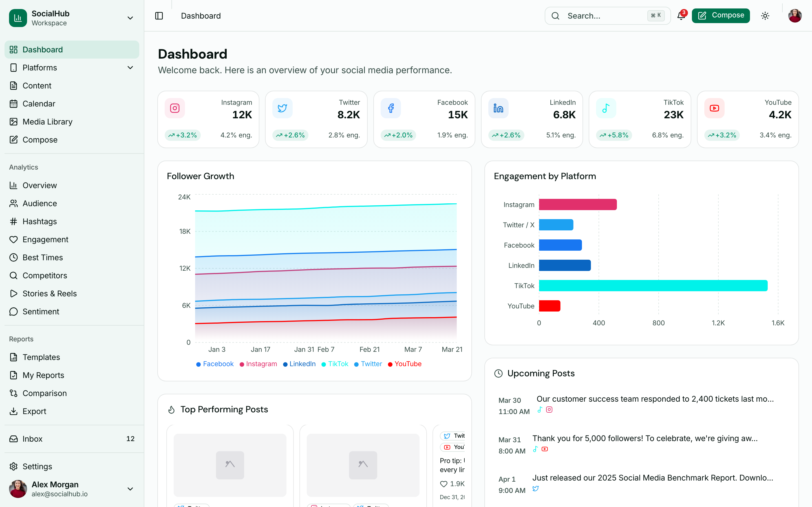Switch to the Audience page

39,203
